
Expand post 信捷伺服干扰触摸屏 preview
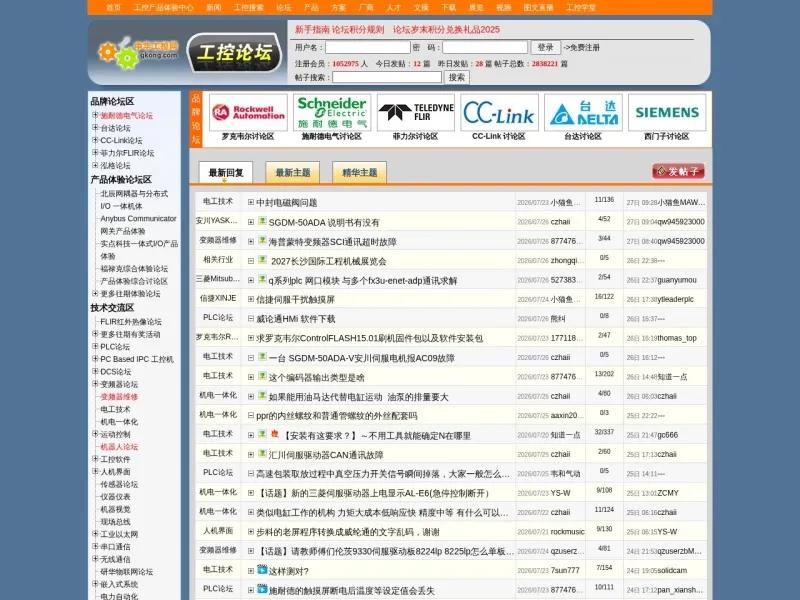[x=251, y=299]
